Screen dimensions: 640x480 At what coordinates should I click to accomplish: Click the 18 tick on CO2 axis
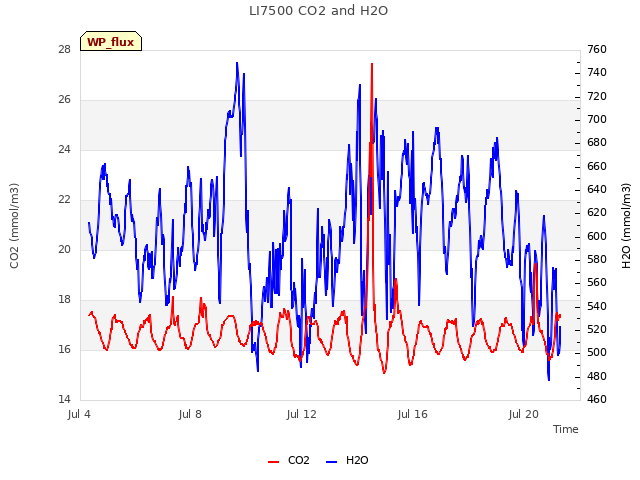pos(64,299)
